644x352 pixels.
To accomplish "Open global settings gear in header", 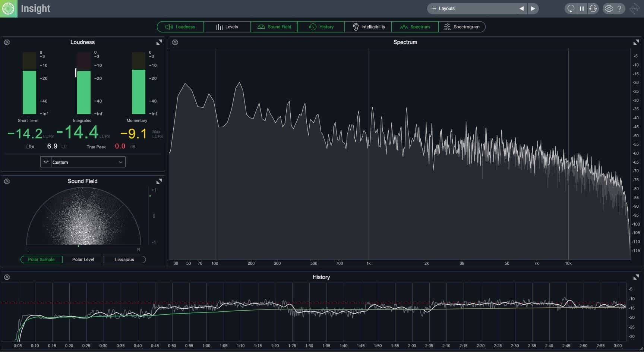I will pyautogui.click(x=609, y=9).
